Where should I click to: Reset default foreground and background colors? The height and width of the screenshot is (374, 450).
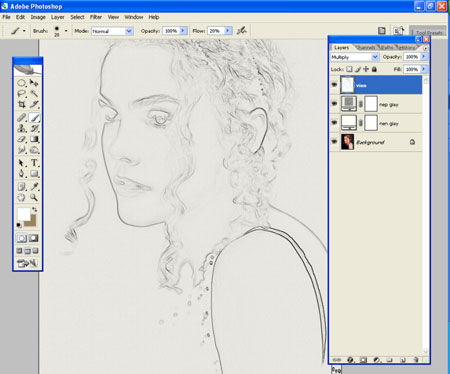19,225
